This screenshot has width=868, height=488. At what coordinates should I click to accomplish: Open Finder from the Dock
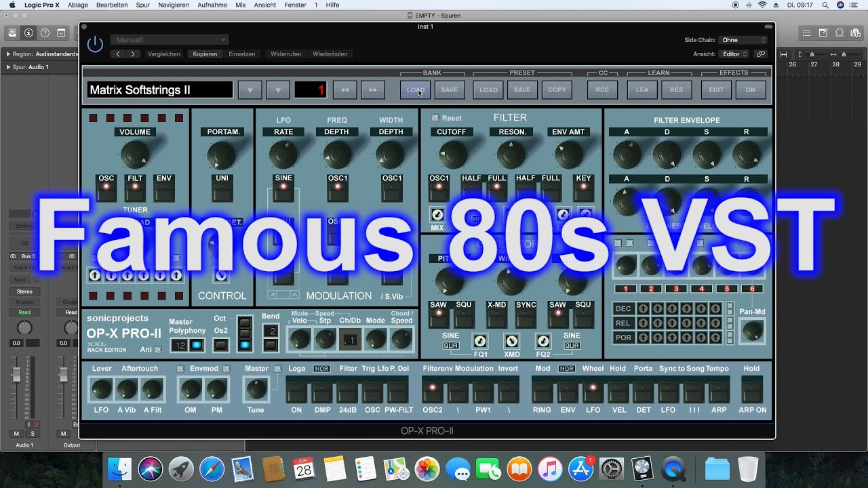tap(121, 469)
